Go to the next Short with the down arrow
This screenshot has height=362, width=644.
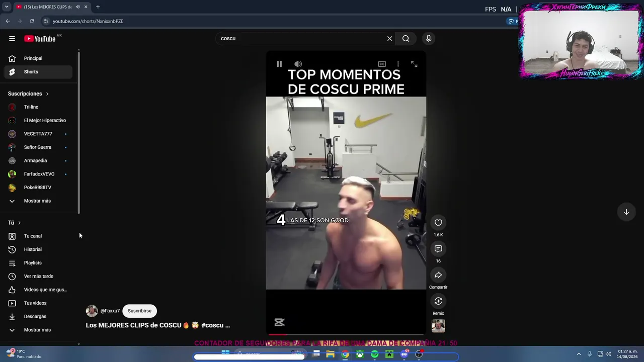[626, 212]
